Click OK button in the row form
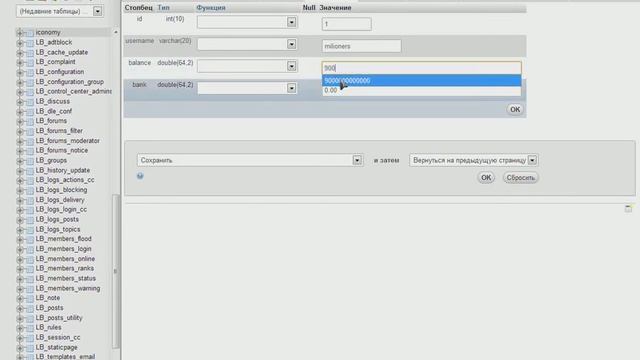640x360 pixels. pyautogui.click(x=515, y=109)
